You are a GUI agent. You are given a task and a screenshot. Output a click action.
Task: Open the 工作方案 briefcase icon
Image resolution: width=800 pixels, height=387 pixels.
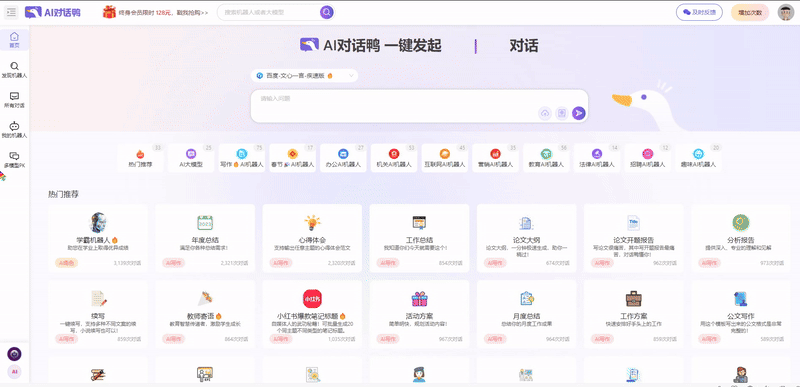(x=634, y=298)
